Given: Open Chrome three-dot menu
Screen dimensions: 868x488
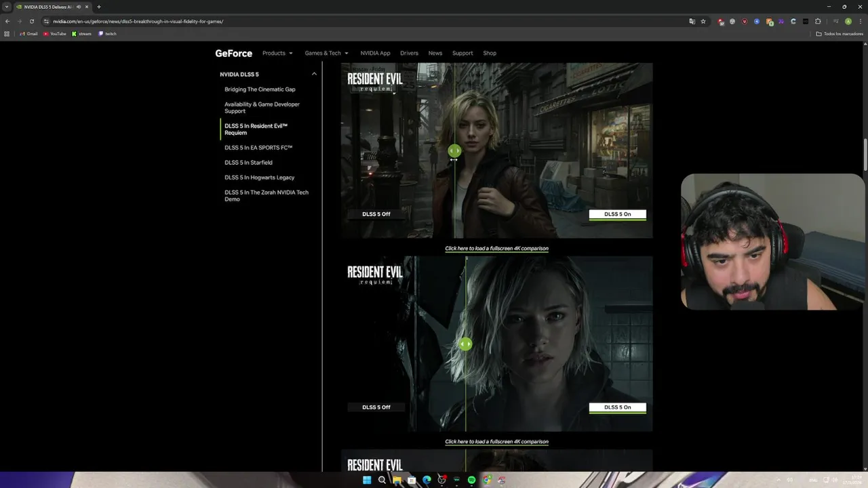Looking at the screenshot, I should [x=860, y=21].
